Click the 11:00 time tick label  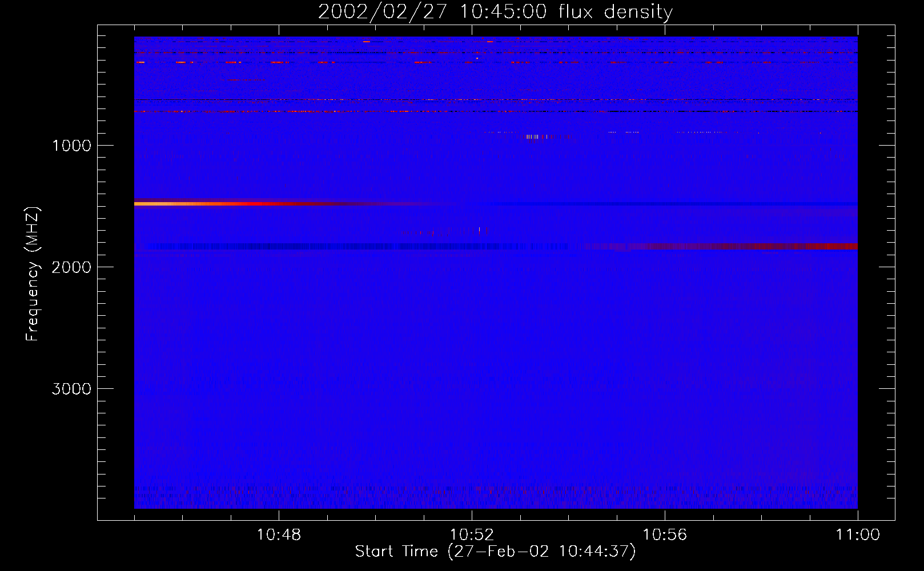tap(858, 535)
